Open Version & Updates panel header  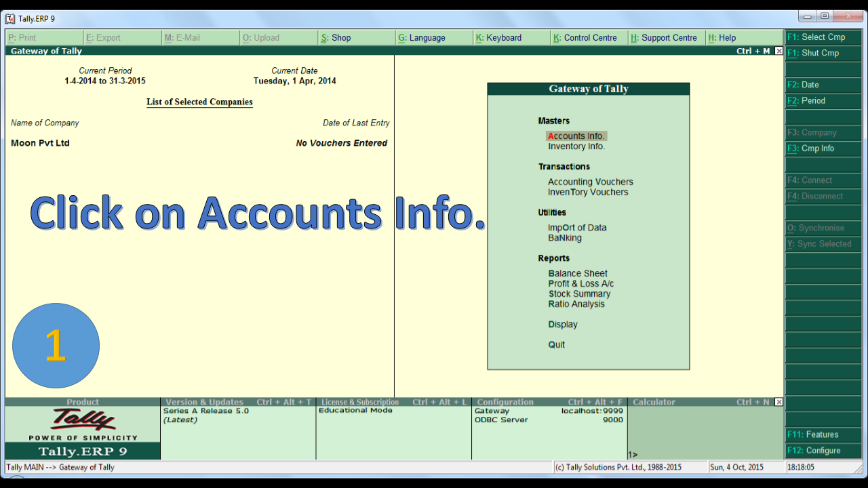tap(238, 402)
